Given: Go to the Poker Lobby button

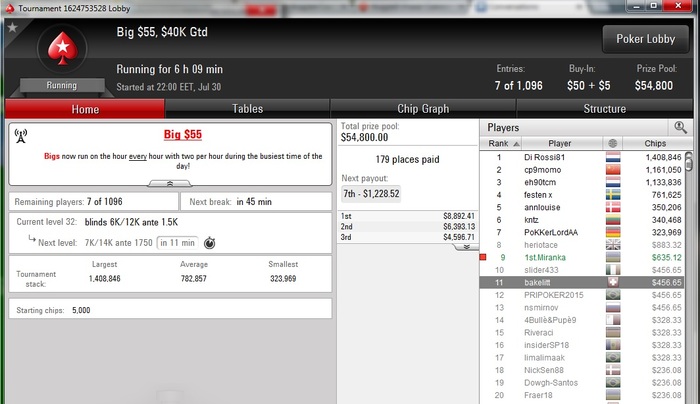Looking at the screenshot, I should pyautogui.click(x=646, y=39).
